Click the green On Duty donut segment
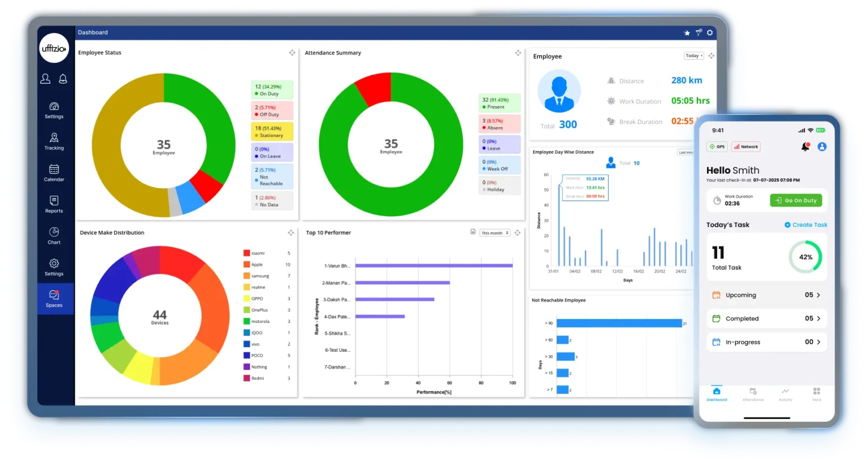Image resolution: width=868 pixels, height=466 pixels. [x=212, y=124]
